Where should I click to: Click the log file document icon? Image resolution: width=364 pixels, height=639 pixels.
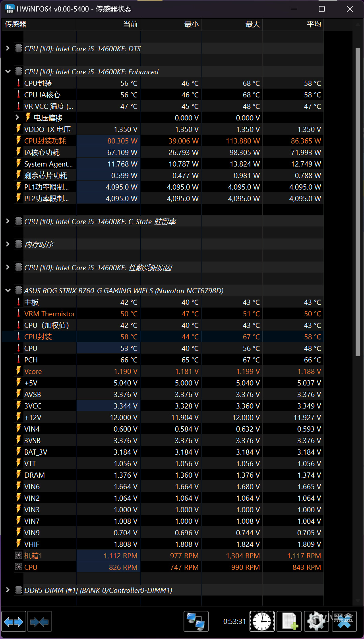pyautogui.click(x=289, y=622)
